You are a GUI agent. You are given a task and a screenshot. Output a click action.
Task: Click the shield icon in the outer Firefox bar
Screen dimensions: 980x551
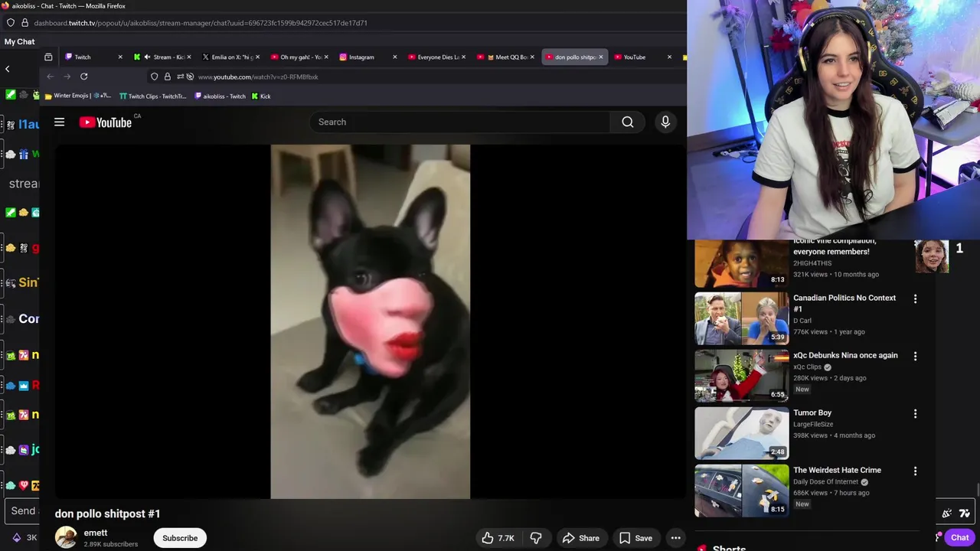pos(10,23)
